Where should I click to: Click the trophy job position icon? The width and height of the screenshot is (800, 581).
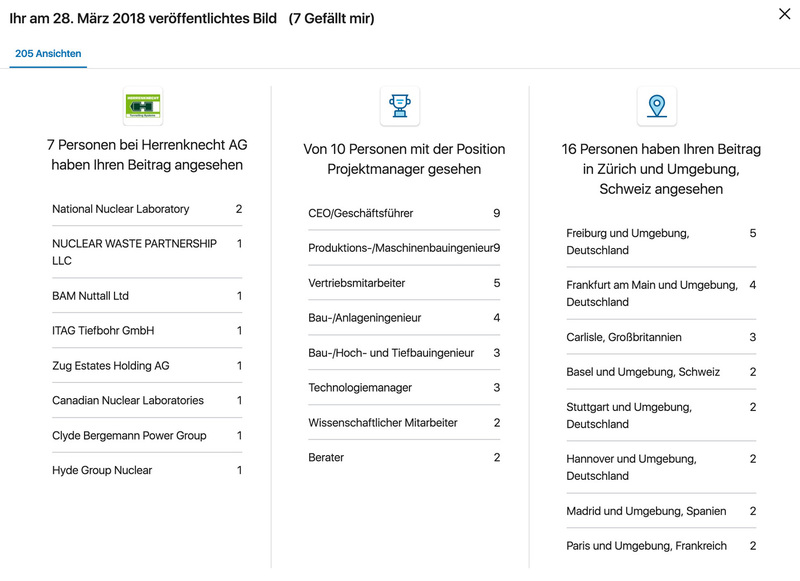pos(400,104)
